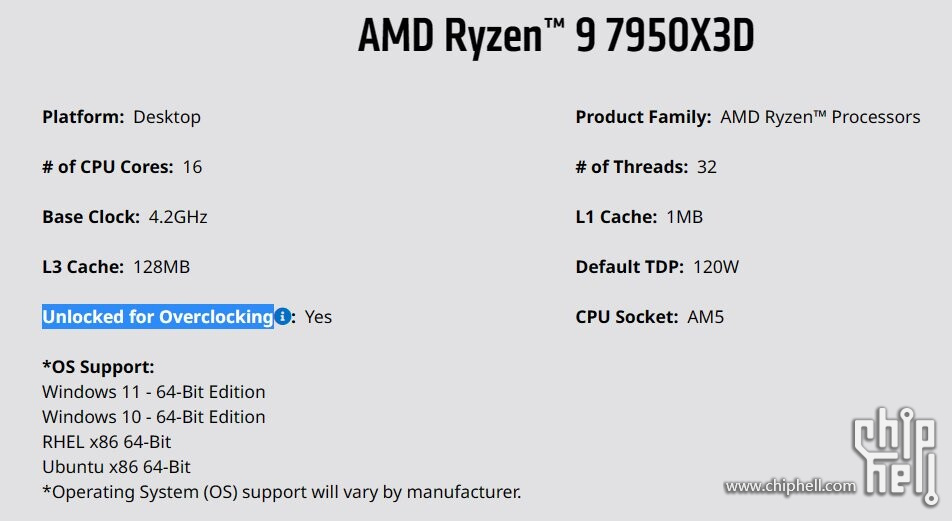Image resolution: width=952 pixels, height=521 pixels.
Task: Click the Default TDP 120W value
Action: [x=716, y=267]
